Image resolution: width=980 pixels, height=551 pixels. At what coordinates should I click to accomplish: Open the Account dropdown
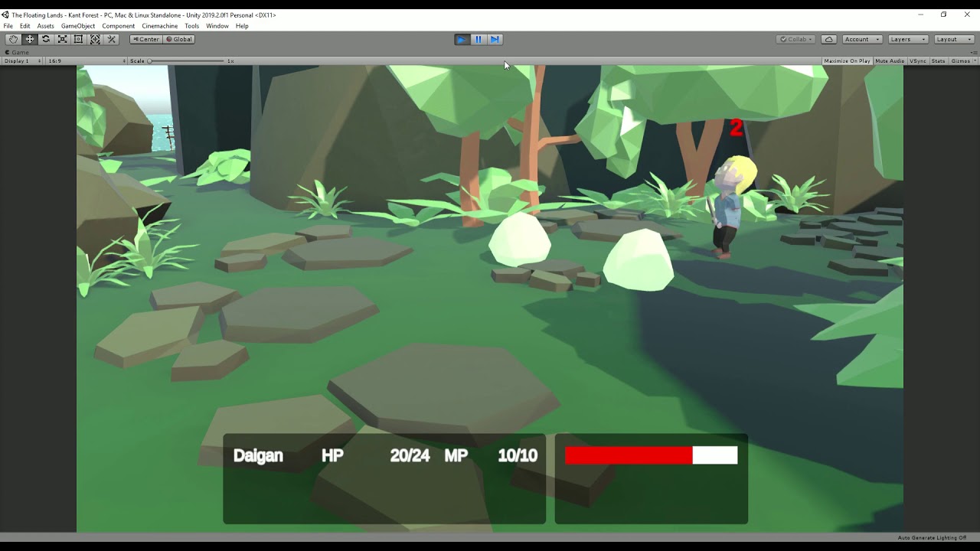point(862,39)
